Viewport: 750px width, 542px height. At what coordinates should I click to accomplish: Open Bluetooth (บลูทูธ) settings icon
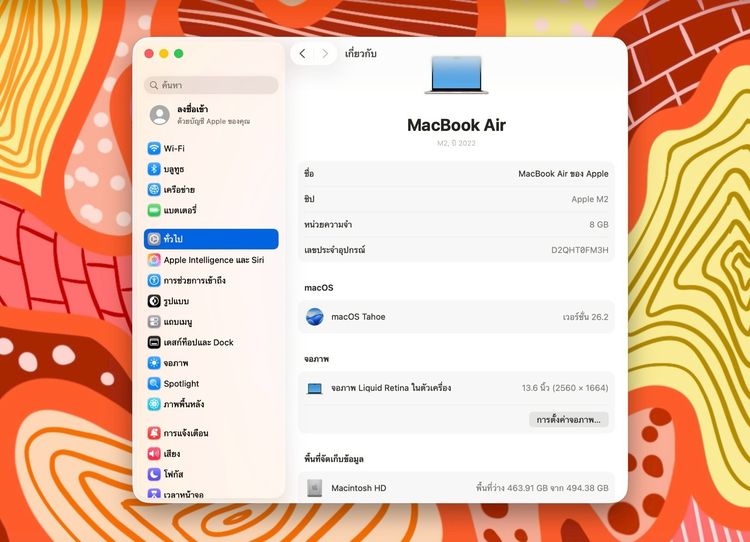click(x=154, y=169)
